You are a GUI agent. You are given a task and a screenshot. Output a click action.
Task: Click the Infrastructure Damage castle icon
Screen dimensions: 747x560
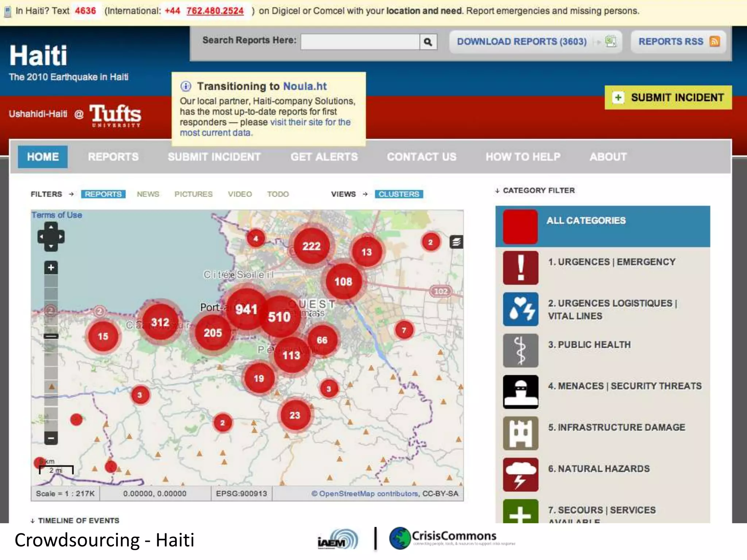520,433
